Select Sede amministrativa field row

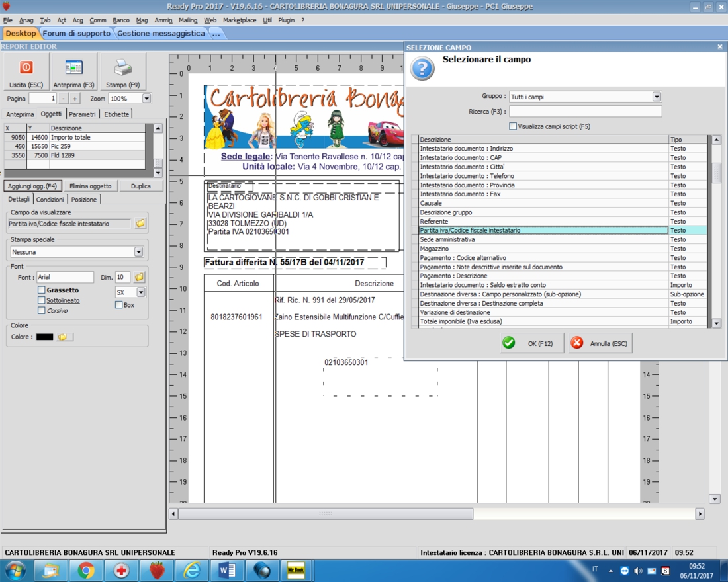[559, 239]
